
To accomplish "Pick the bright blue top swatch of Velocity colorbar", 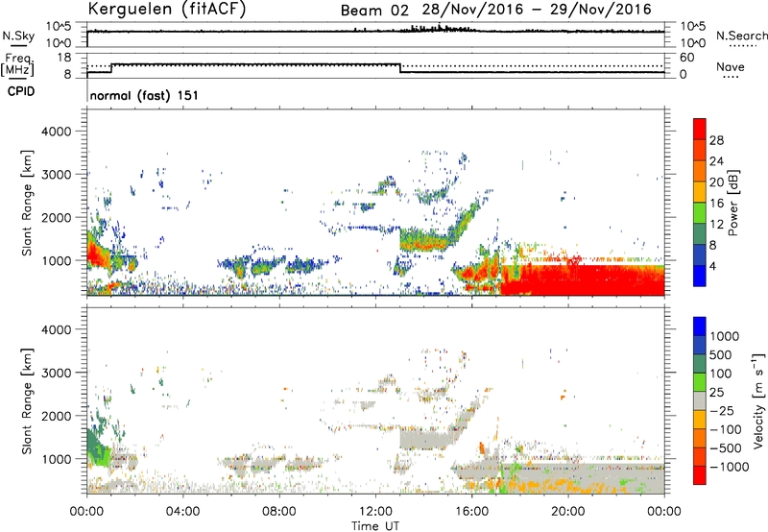I will 700,326.
